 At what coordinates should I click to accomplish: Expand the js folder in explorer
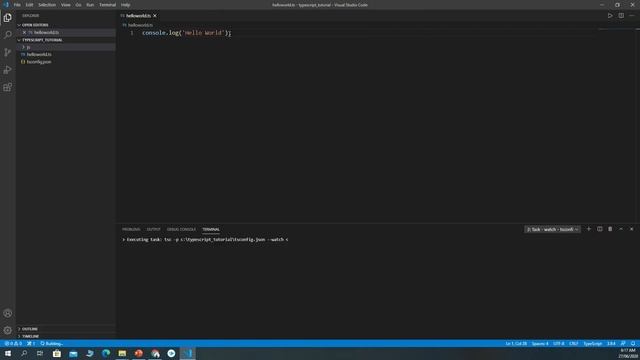point(28,47)
